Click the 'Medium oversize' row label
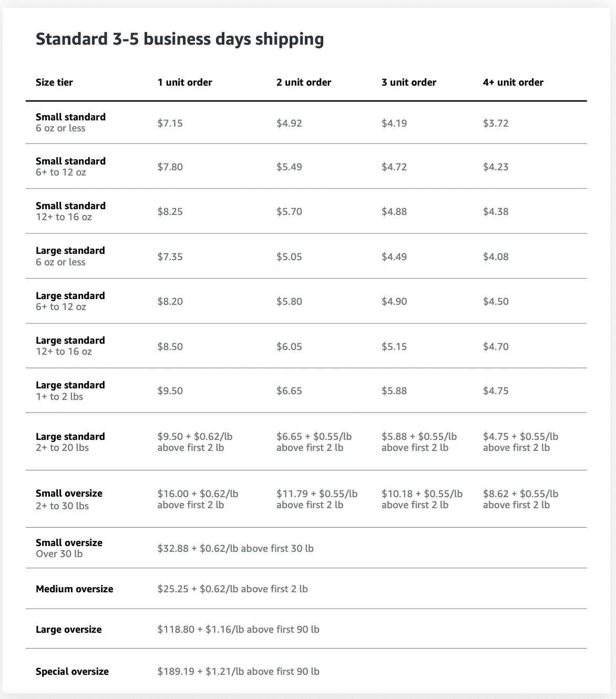 74,589
